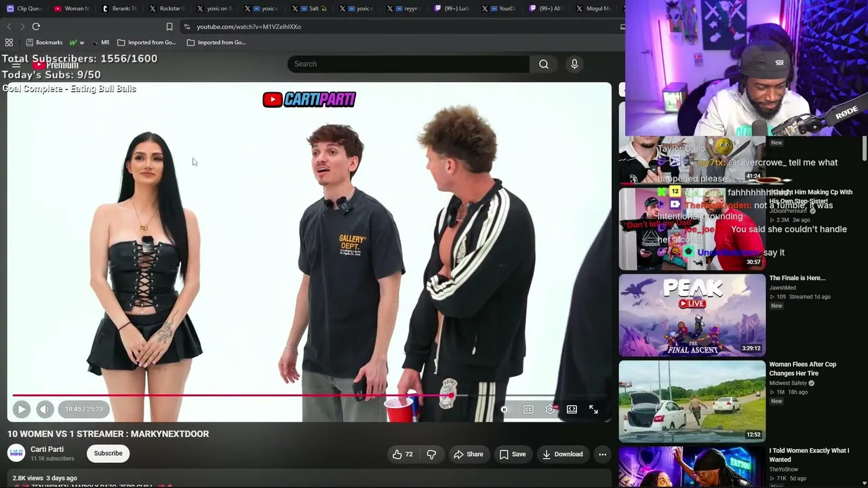Search with your voice microphone

click(574, 64)
